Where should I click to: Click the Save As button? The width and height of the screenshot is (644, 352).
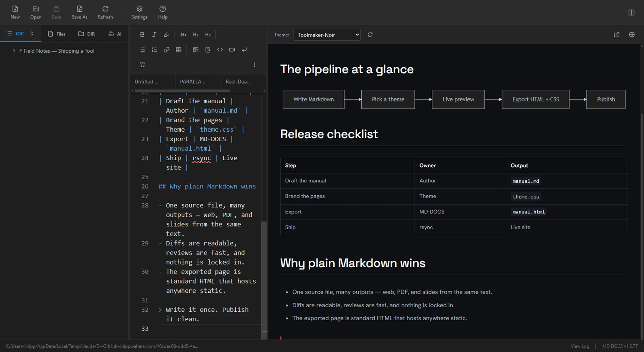click(x=79, y=12)
